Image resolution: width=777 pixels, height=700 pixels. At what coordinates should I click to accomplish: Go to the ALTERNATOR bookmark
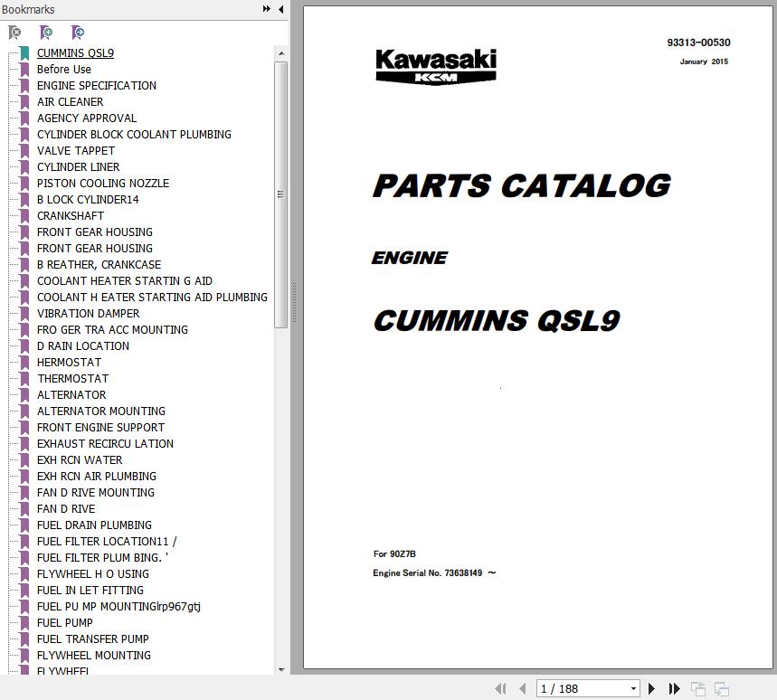click(71, 395)
